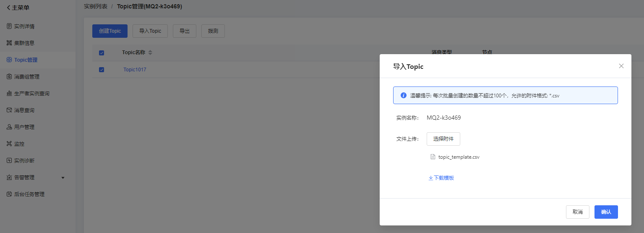Click the 集群信息 sidebar icon
Screen dimensions: 644x233
tap(9, 43)
